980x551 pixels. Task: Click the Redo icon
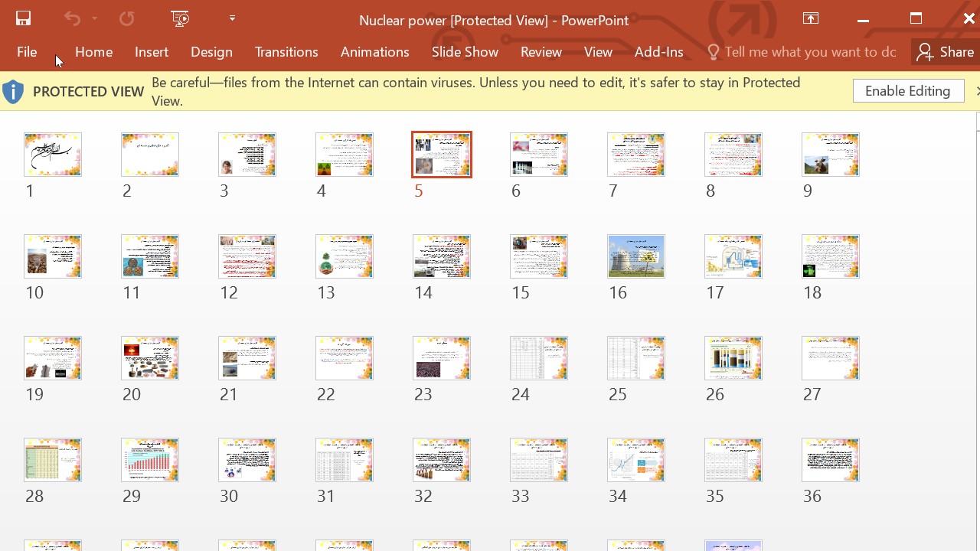126,18
